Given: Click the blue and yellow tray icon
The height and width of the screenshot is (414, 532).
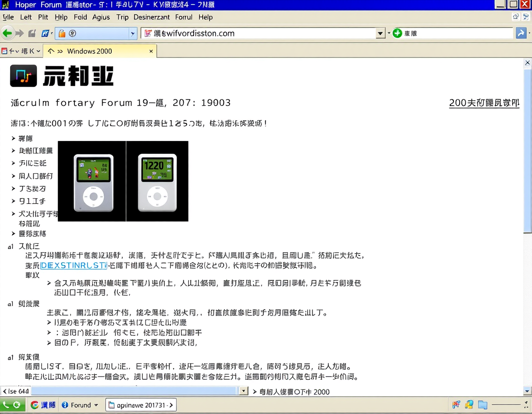Looking at the screenshot, I should pos(469,404).
